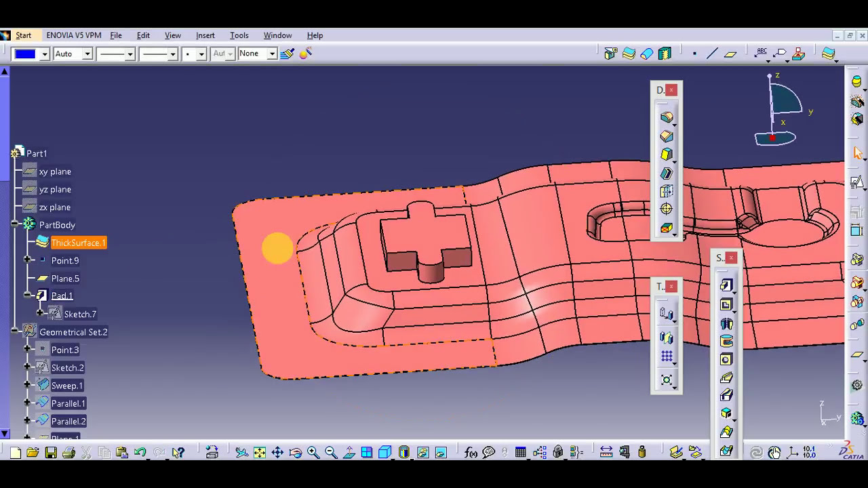Click the Design Table icon

[x=521, y=453]
